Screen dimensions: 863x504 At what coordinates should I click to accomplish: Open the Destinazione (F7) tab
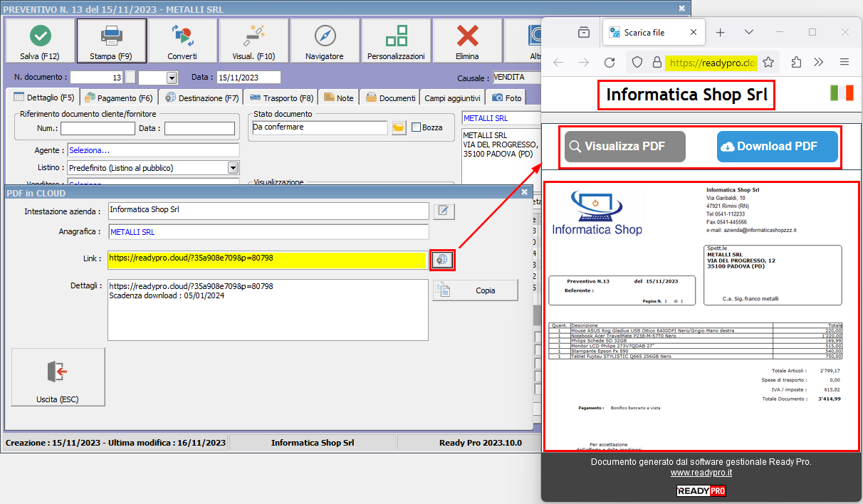click(202, 98)
